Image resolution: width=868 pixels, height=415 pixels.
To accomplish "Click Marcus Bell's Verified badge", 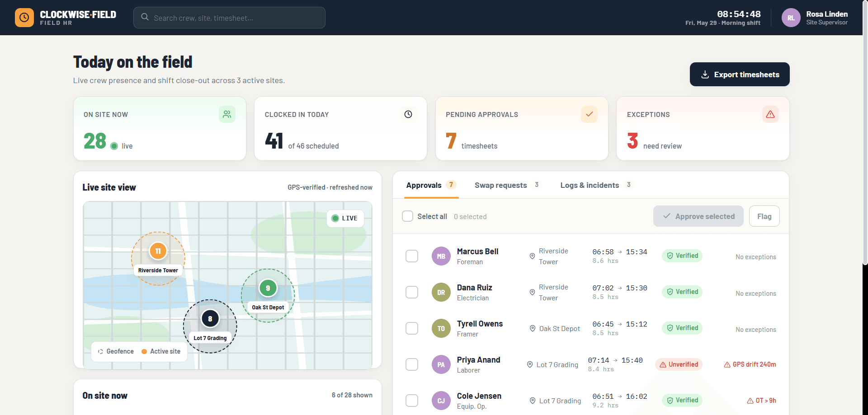I will coord(682,256).
